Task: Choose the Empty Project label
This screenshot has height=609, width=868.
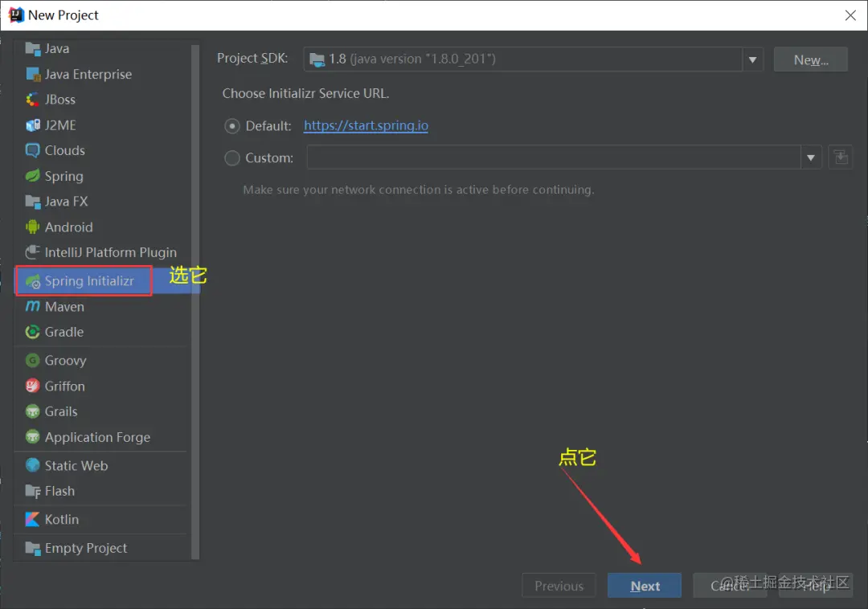Action: 86,548
